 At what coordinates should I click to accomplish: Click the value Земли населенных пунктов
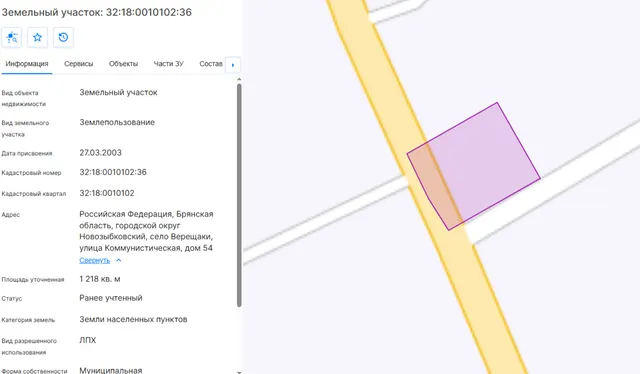pyautogui.click(x=133, y=319)
